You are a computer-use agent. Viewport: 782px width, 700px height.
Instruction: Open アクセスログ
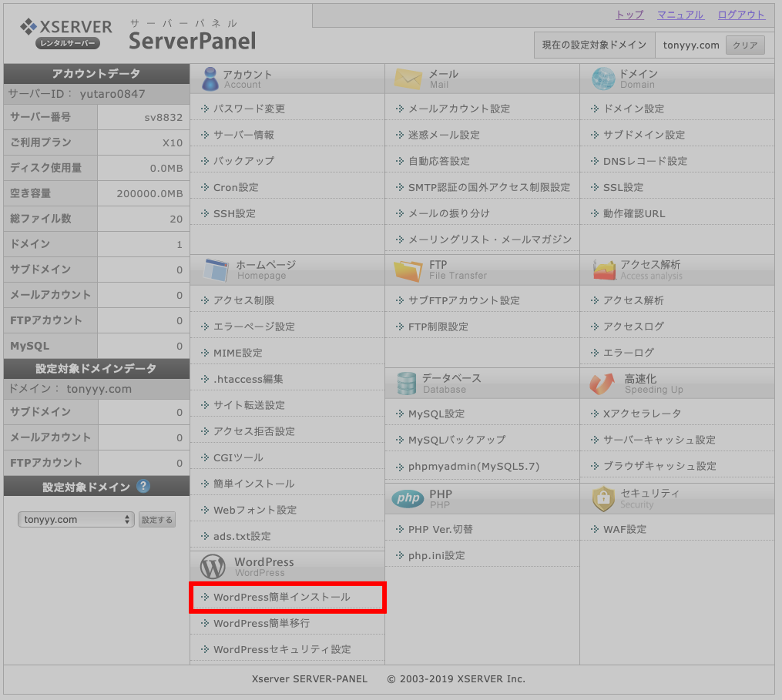coord(633,327)
